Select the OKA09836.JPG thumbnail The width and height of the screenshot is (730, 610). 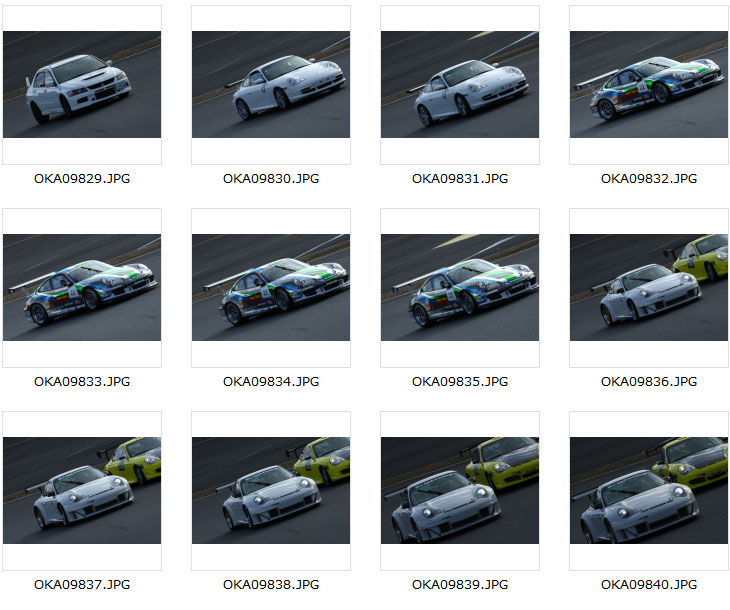click(x=649, y=287)
